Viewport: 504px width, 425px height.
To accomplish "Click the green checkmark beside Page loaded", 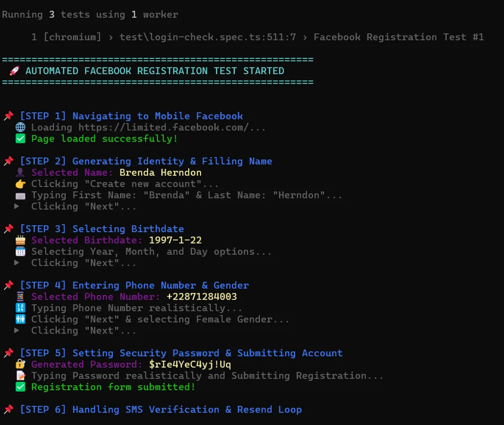I will [20, 139].
